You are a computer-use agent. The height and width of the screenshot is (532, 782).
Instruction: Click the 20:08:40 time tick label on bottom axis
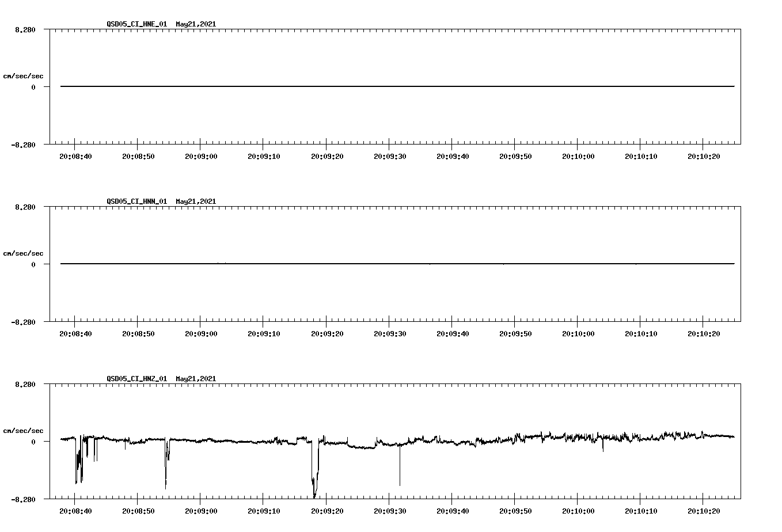pyautogui.click(x=75, y=510)
